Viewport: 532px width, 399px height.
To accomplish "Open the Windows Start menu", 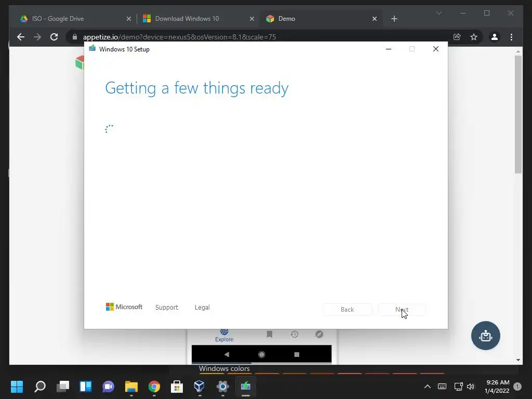I will (17, 387).
